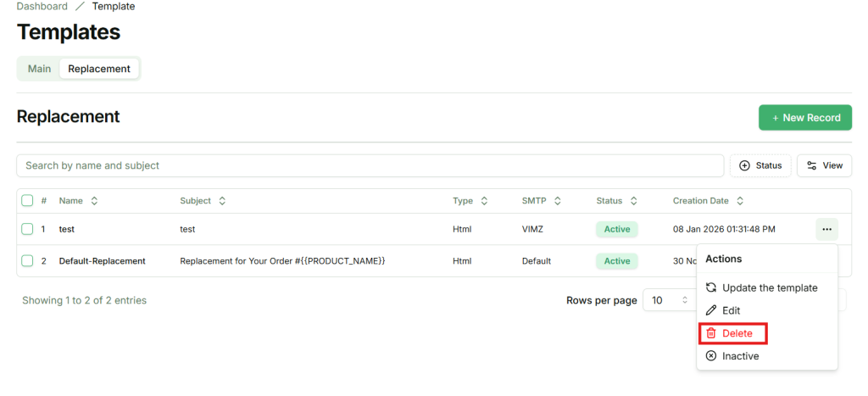Open the Status filter dropdown
868x396 pixels.
[x=760, y=165]
